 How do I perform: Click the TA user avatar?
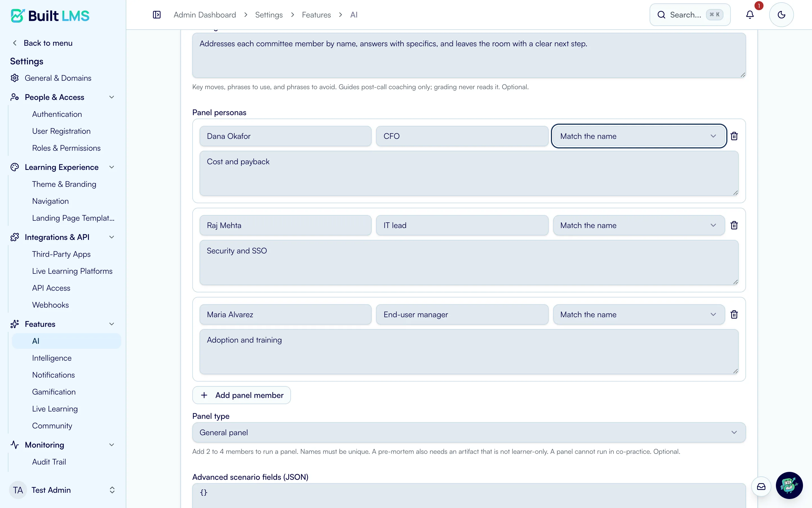pos(18,490)
